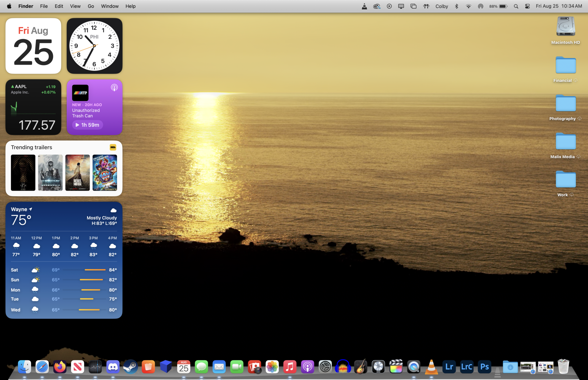Open Firefox from the Dock
The width and height of the screenshot is (588, 380).
point(60,367)
